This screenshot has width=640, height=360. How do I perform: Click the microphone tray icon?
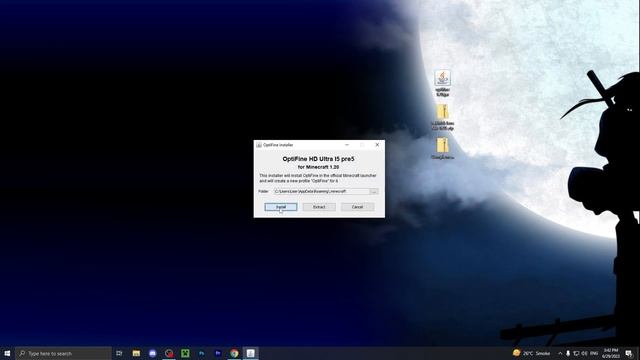click(568, 353)
